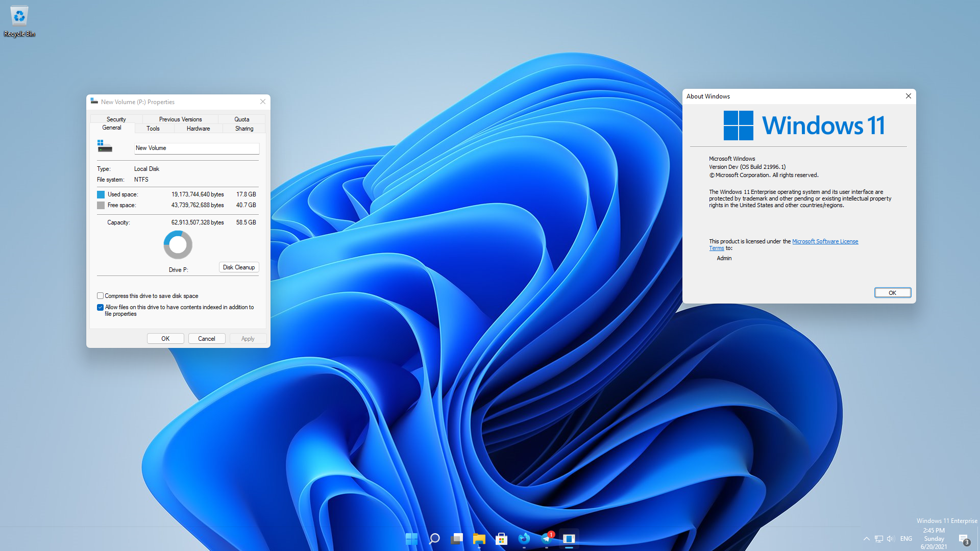980x551 pixels.
Task: Switch to the Quota tab
Action: coord(242,119)
